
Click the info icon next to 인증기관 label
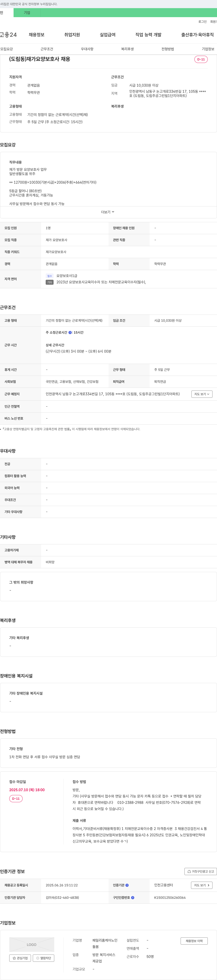click(127, 885)
